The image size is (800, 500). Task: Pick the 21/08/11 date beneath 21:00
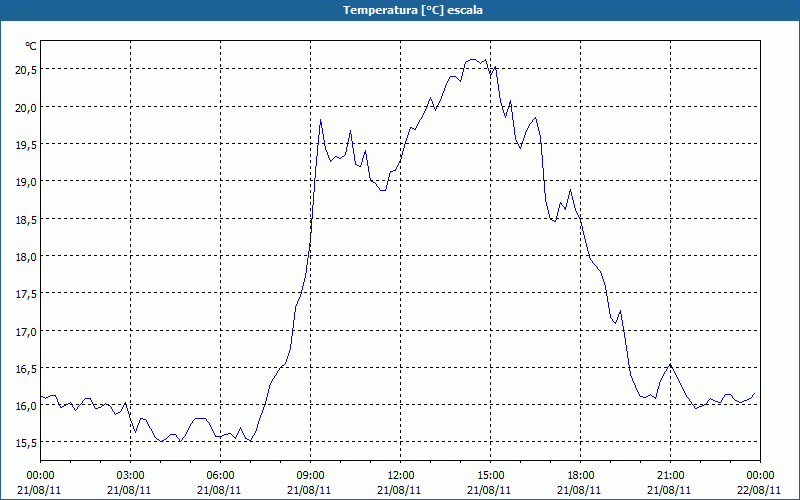(670, 490)
